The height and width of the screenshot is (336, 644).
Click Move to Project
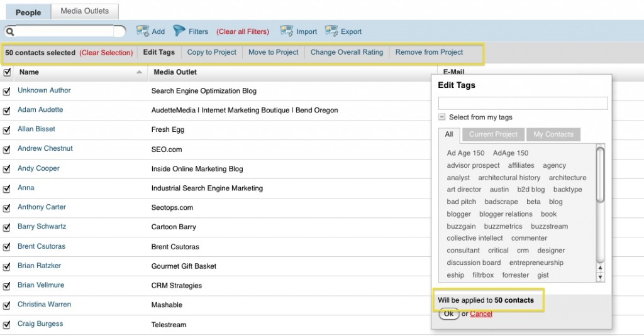tap(273, 52)
